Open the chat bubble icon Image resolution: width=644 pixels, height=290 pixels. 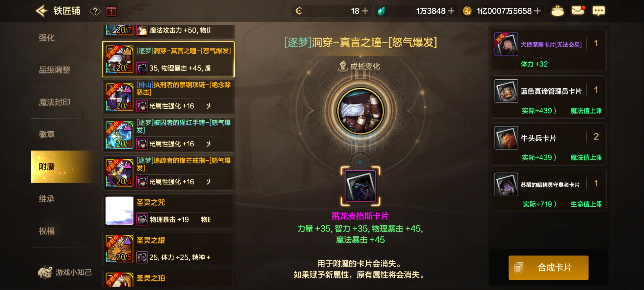[x=598, y=11]
